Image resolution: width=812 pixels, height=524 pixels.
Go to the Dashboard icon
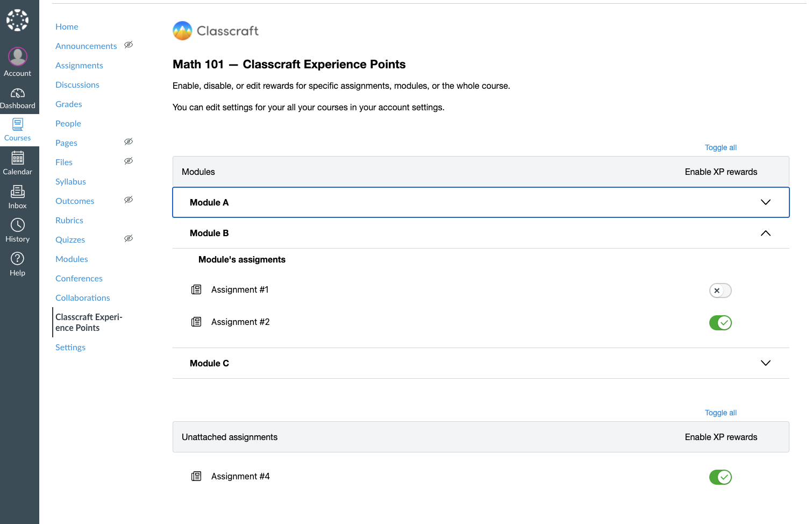[x=18, y=93]
